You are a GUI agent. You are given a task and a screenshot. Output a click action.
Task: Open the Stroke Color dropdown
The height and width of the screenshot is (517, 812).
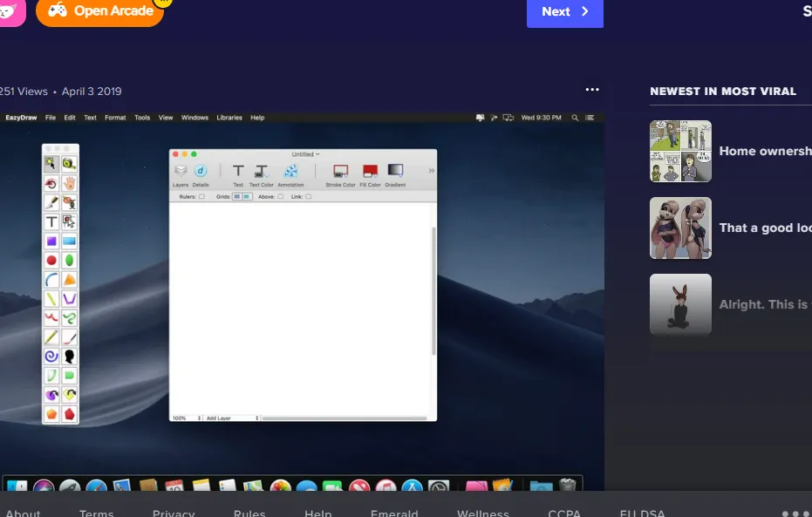click(340, 175)
